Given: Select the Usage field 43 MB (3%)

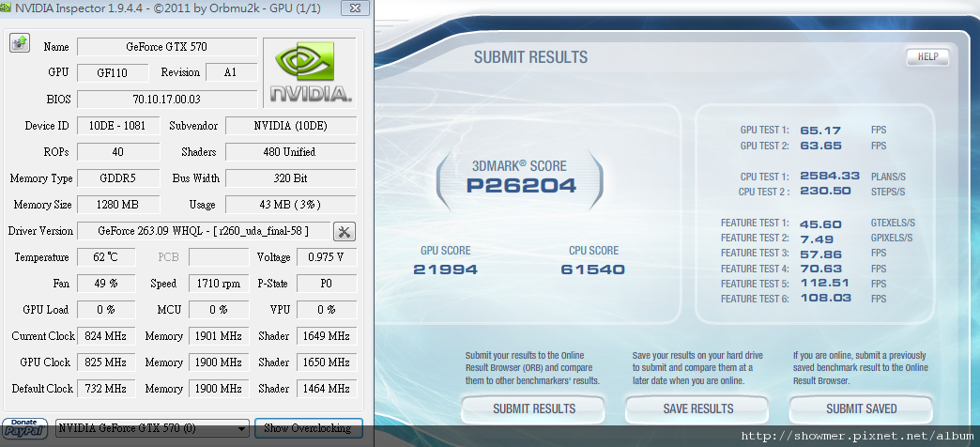Looking at the screenshot, I should 291,205.
